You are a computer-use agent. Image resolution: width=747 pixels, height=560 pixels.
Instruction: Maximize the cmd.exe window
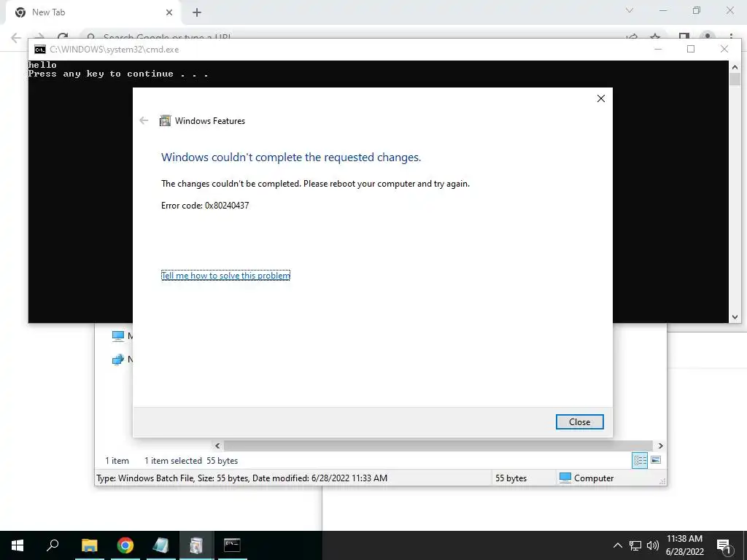(x=690, y=49)
